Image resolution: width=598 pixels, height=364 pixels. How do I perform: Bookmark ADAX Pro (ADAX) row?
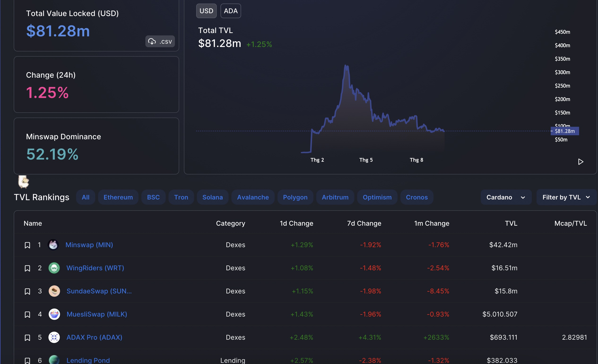27,338
